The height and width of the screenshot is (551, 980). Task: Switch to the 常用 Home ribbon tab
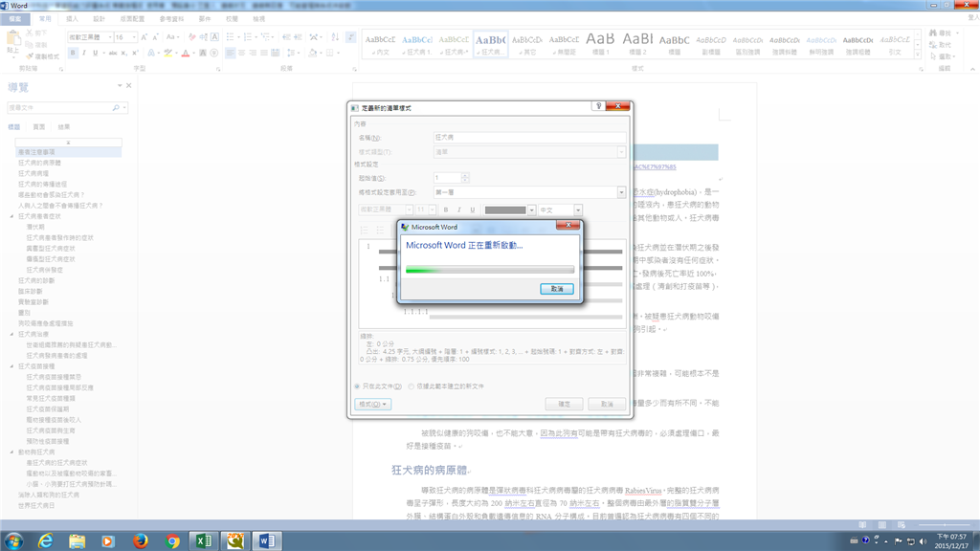(45, 19)
